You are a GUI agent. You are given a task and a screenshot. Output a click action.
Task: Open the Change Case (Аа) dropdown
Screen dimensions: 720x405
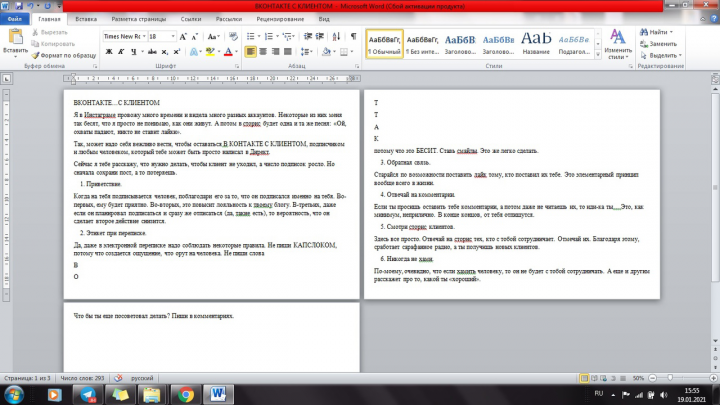[214, 36]
